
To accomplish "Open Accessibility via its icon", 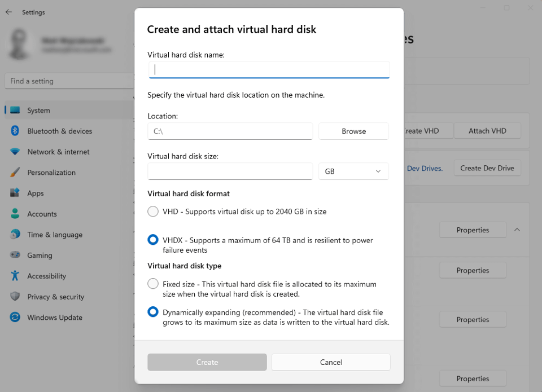I will pos(15,276).
